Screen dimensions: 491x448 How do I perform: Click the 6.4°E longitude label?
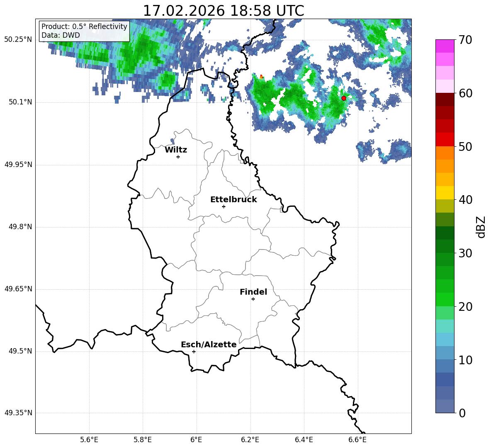click(304, 440)
